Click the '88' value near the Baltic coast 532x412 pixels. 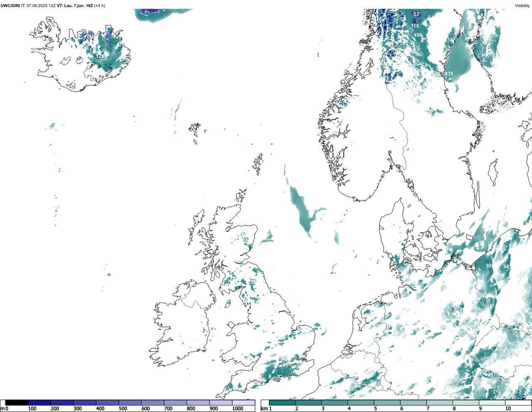506,266
